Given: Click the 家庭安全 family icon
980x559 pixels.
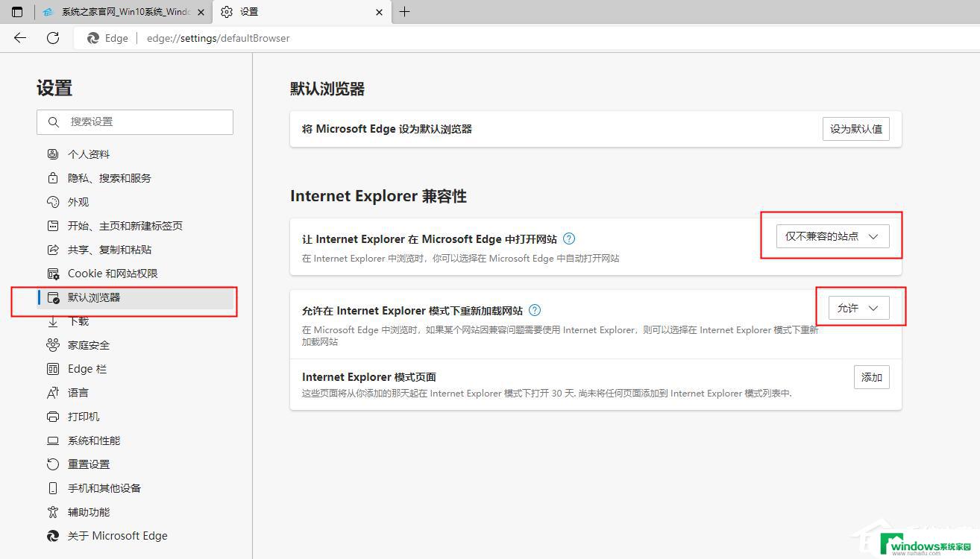Looking at the screenshot, I should pos(53,345).
